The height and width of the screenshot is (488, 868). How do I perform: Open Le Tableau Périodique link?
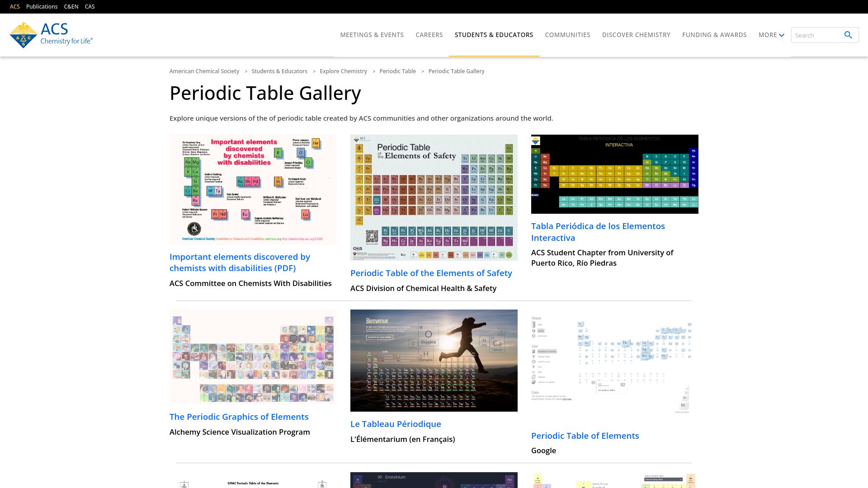coord(396,424)
